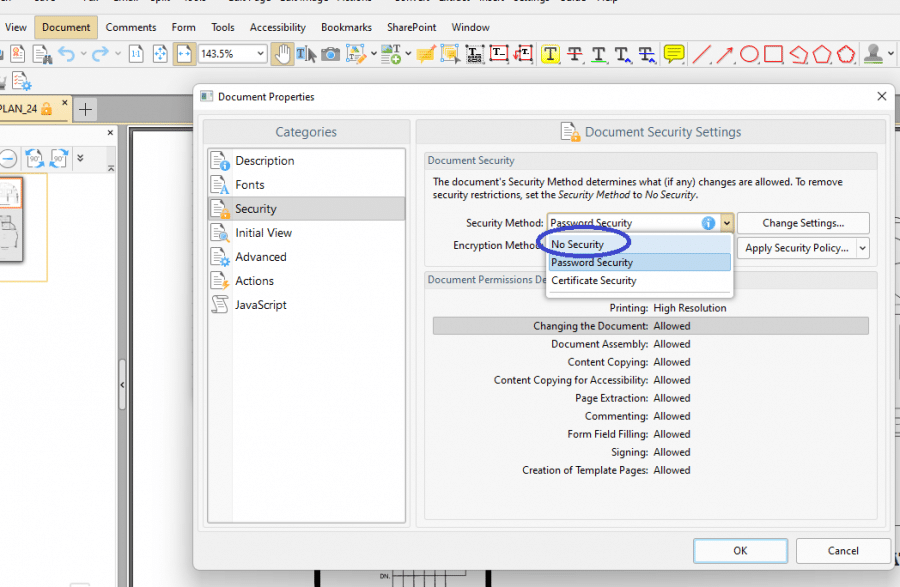The height and width of the screenshot is (587, 900).
Task: Select the Arrow drawing tool
Action: 724,53
